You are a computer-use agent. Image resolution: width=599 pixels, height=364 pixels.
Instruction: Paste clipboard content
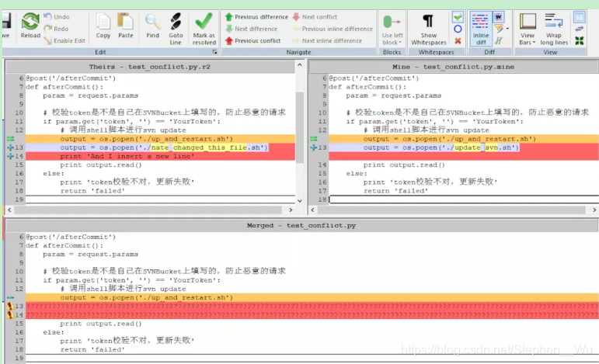click(125, 26)
